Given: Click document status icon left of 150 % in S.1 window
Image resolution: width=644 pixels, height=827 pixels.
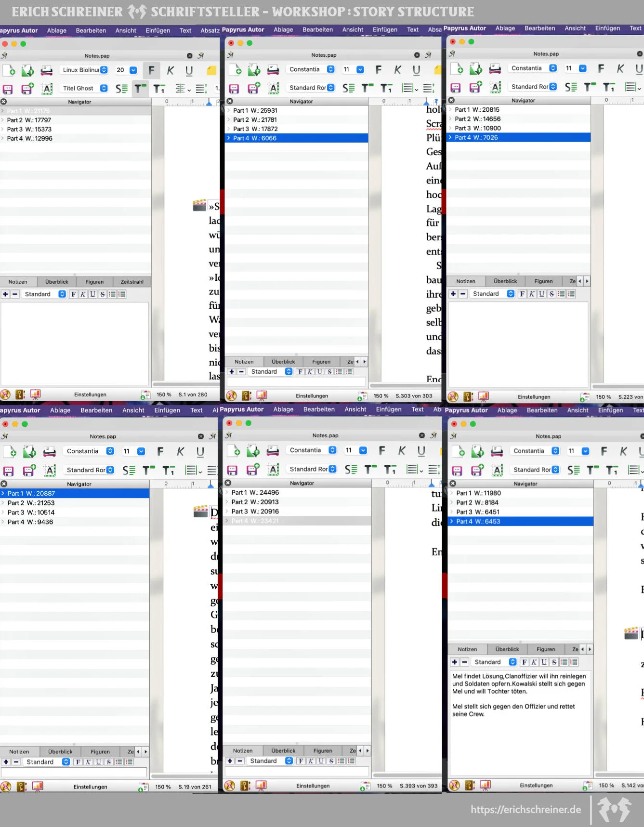Looking at the screenshot, I should 145,395.
